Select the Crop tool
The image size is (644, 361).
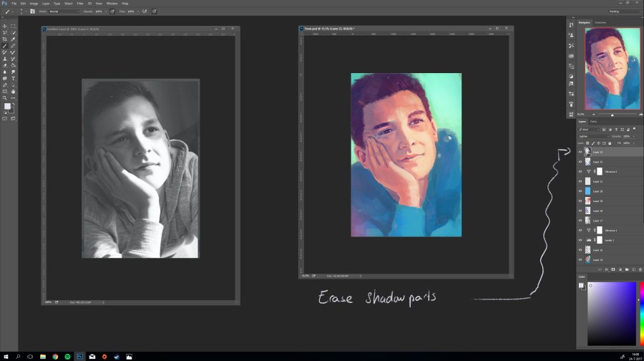[x=5, y=39]
